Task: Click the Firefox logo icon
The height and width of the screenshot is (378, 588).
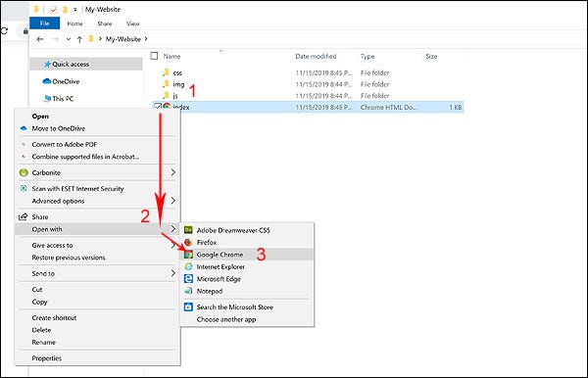Action: [188, 243]
